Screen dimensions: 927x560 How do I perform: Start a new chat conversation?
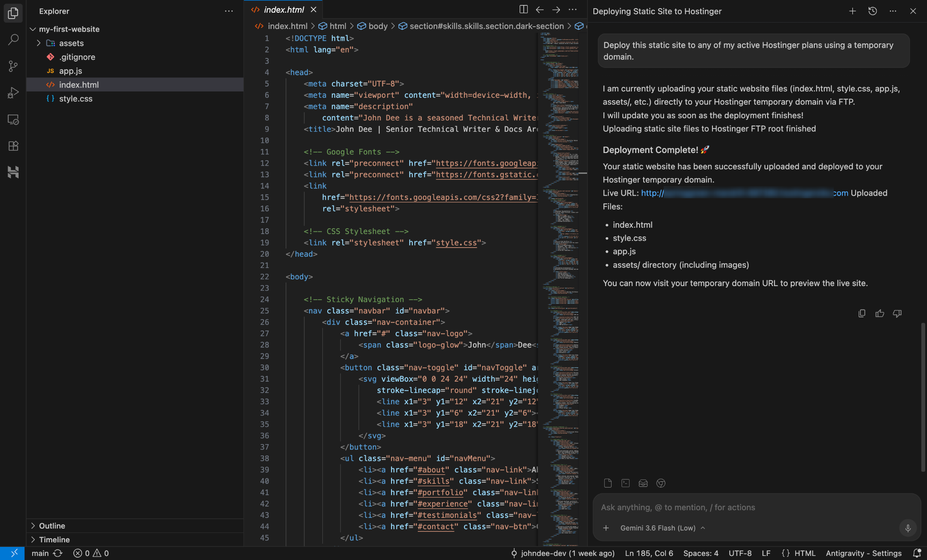[852, 11]
